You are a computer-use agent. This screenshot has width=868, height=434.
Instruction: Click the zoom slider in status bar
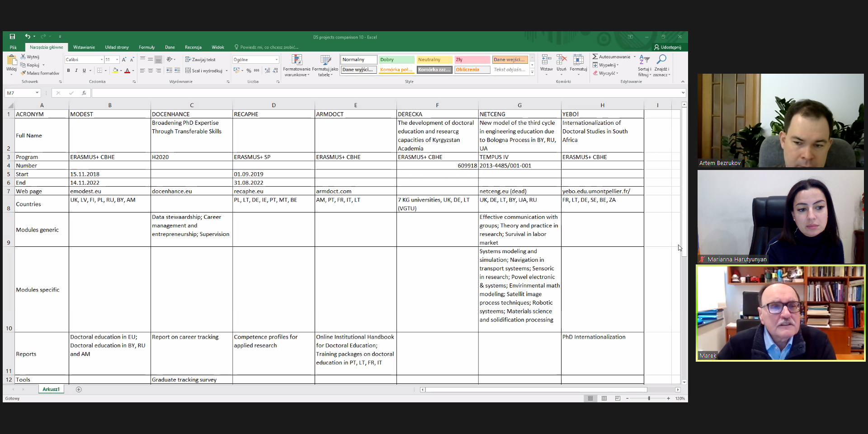click(649, 398)
